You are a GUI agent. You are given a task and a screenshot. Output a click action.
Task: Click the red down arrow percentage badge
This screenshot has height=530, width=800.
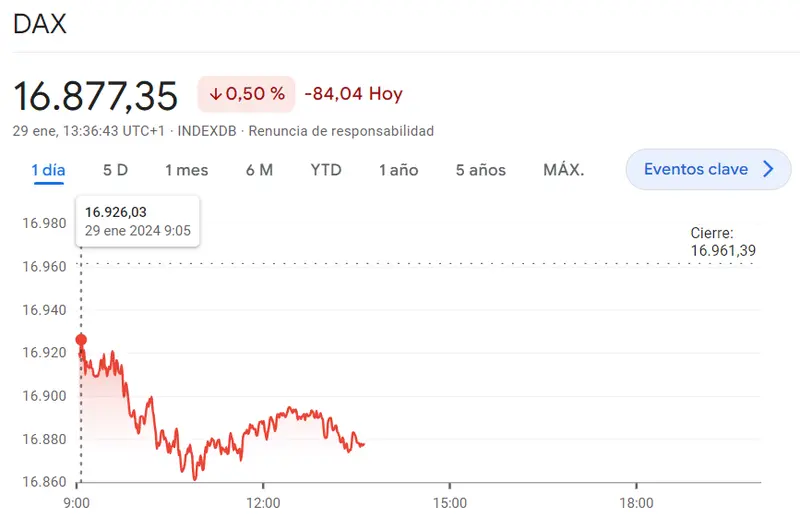[x=246, y=94]
